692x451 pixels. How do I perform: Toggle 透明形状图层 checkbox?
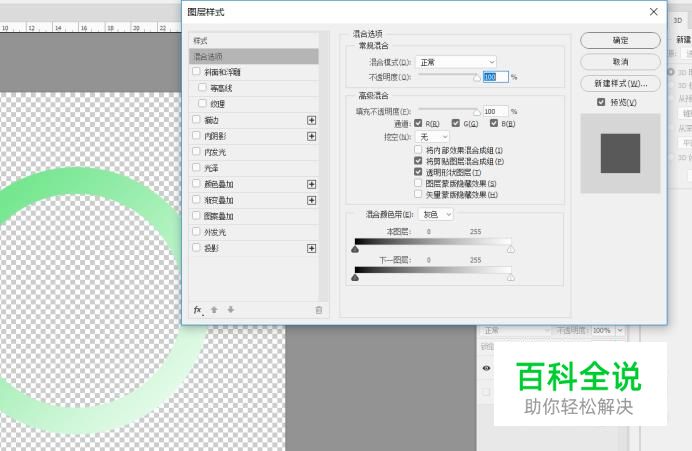pos(418,172)
